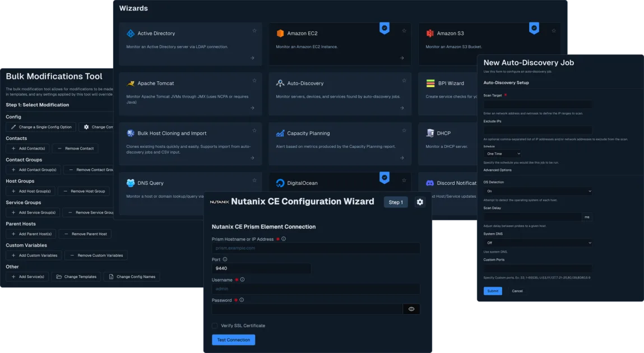Click the BPI Wizard icon
Image resolution: width=644 pixels, height=353 pixels.
430,83
